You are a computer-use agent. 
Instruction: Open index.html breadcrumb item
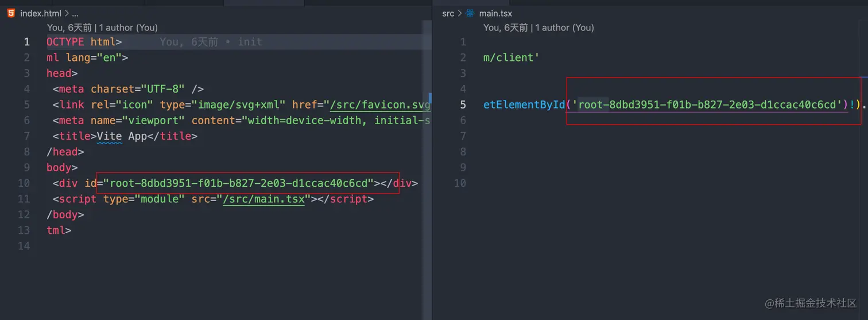coord(40,13)
